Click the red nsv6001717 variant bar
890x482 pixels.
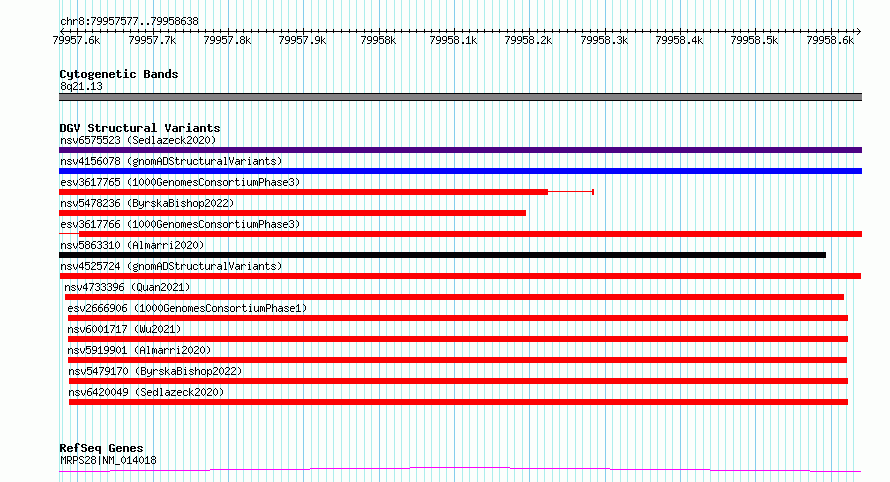(457, 339)
